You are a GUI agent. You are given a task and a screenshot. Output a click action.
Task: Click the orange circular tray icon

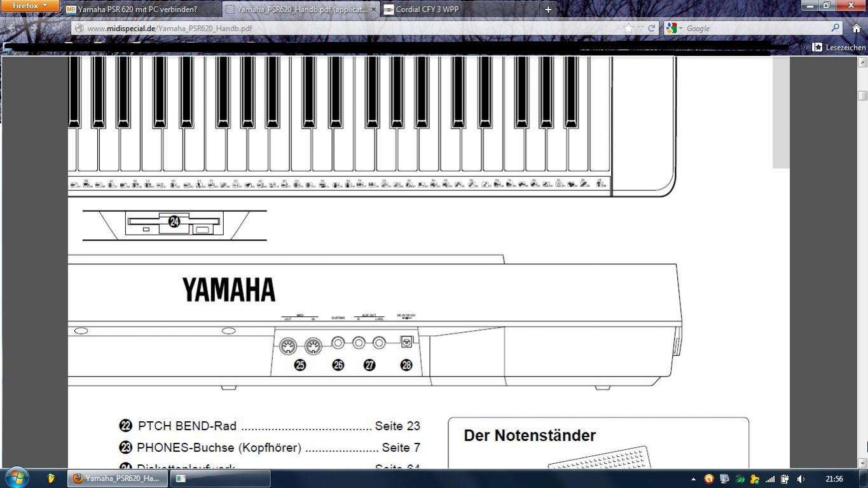click(x=709, y=479)
